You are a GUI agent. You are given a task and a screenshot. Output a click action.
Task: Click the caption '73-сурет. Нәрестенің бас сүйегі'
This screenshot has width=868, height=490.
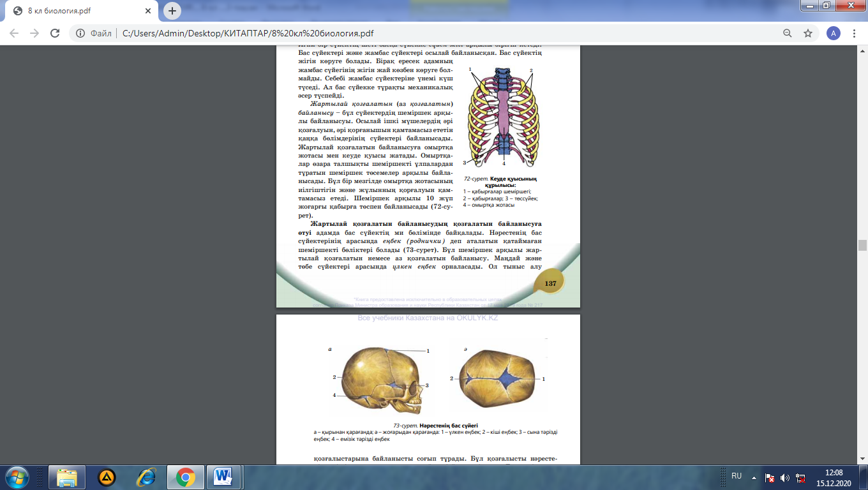(435, 426)
